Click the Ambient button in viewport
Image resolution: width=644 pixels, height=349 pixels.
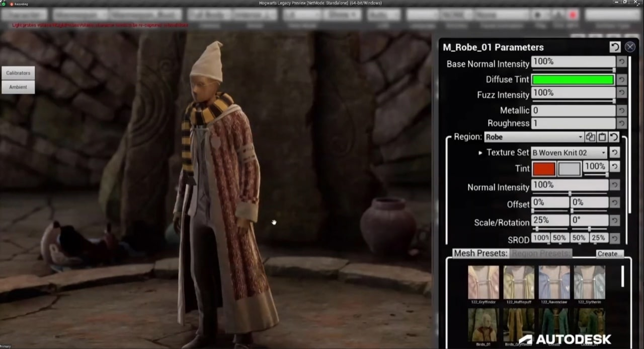click(x=18, y=87)
